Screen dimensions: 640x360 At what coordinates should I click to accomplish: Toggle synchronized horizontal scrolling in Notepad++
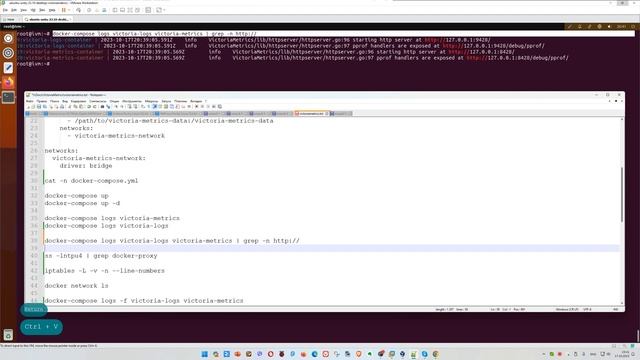tap(135, 107)
